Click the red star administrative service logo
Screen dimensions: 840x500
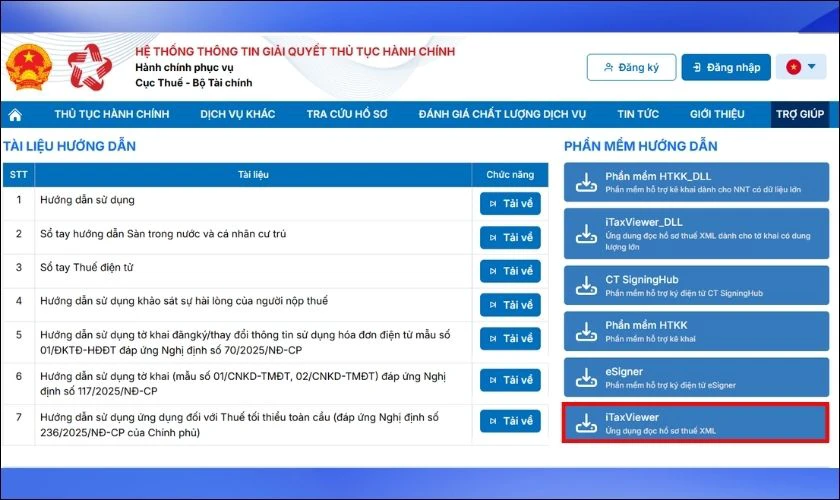tap(90, 68)
